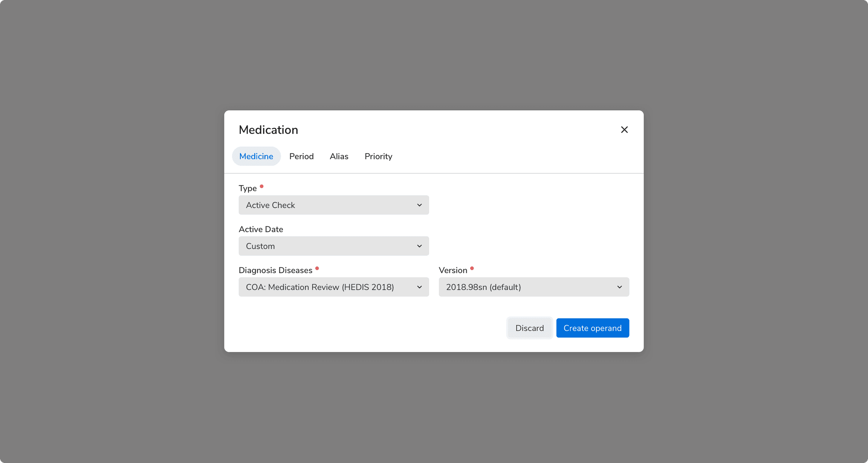Open the Custom active date dropdown
868x463 pixels.
point(333,246)
